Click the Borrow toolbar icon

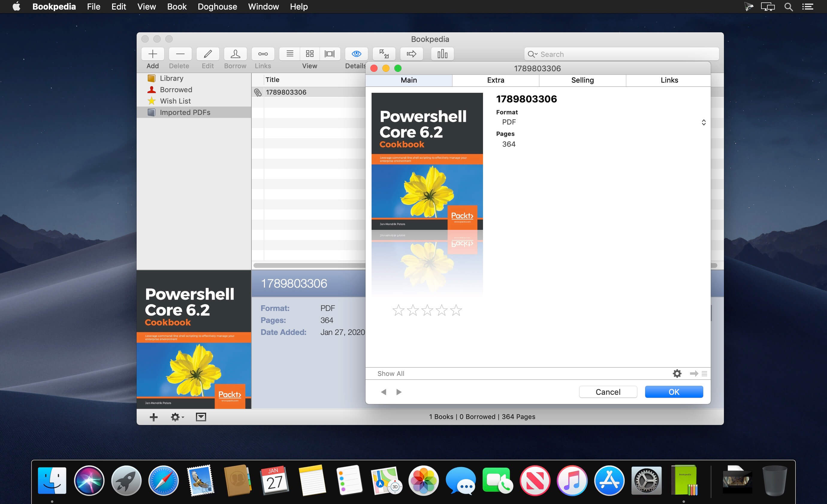pos(235,54)
